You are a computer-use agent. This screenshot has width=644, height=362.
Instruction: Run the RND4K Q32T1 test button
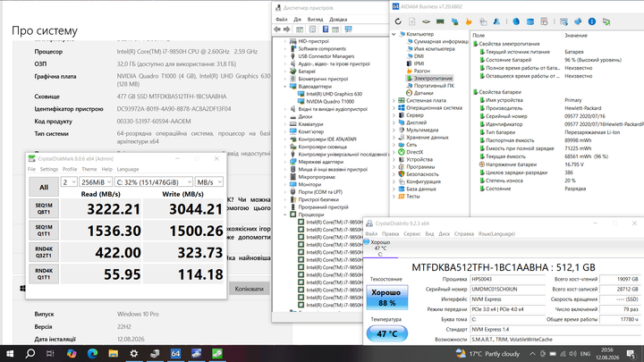click(44, 252)
